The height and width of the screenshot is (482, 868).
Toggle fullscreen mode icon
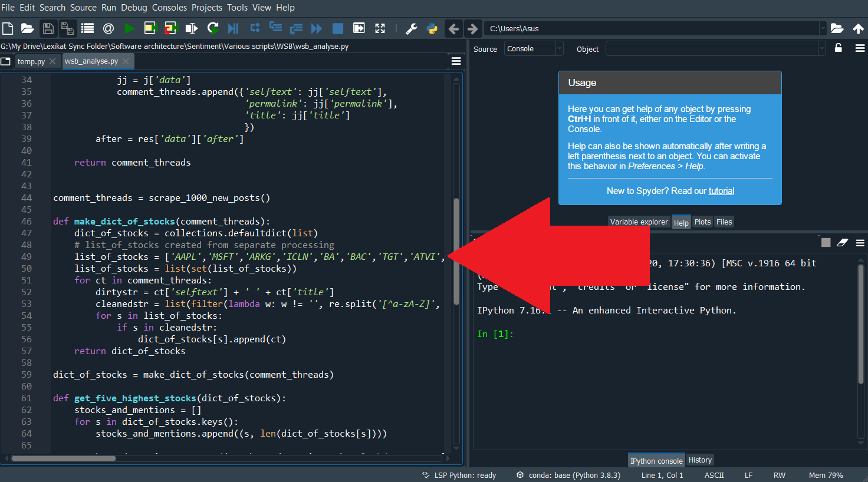pos(380,28)
